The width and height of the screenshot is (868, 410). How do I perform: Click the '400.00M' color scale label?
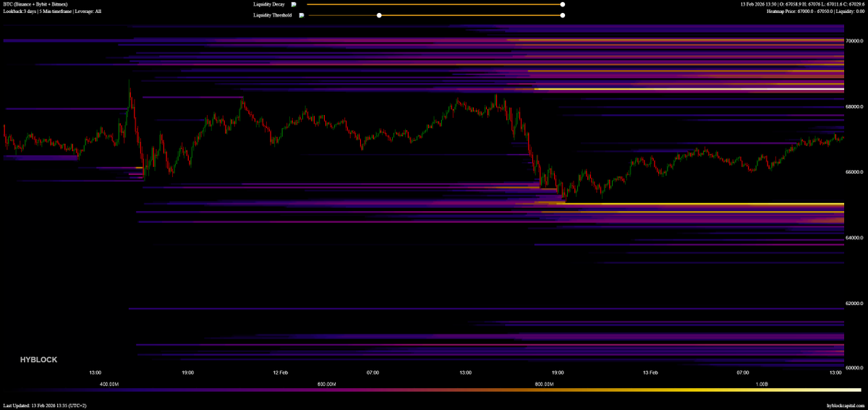coord(109,384)
